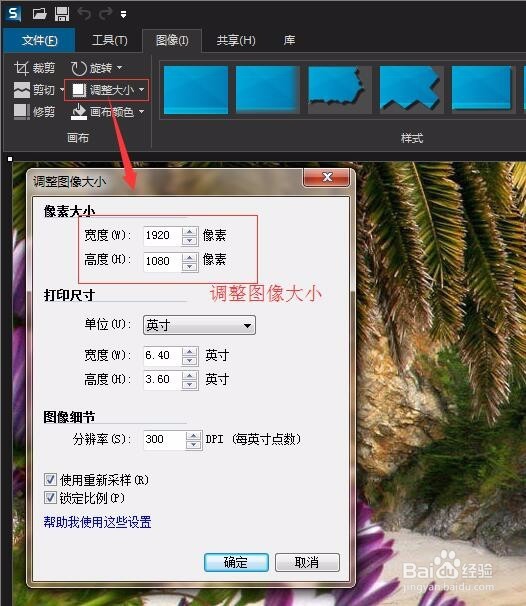Open a file with the folder icon
Viewport: 526px width, 606px height.
(x=39, y=14)
